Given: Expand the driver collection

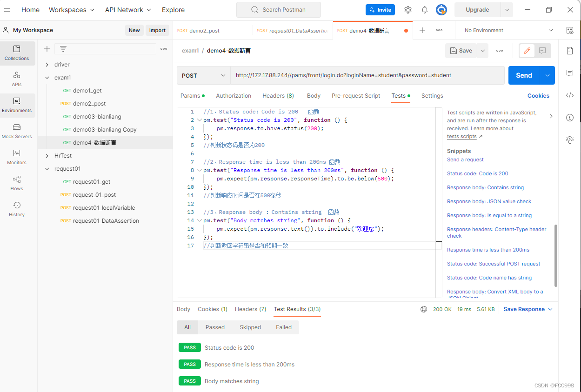Looking at the screenshot, I should [47, 65].
